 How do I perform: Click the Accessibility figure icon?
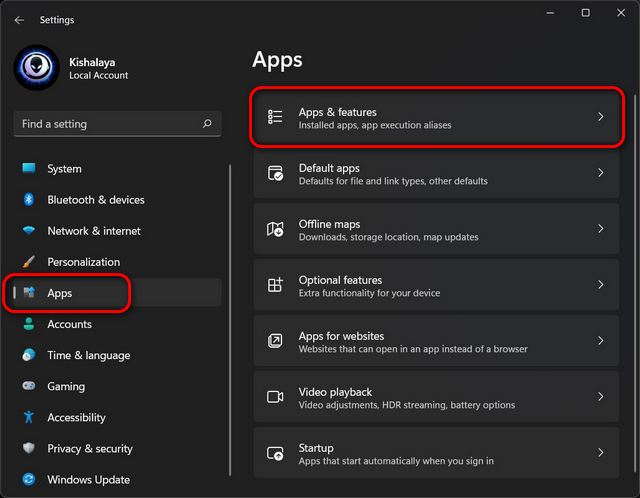pyautogui.click(x=29, y=417)
